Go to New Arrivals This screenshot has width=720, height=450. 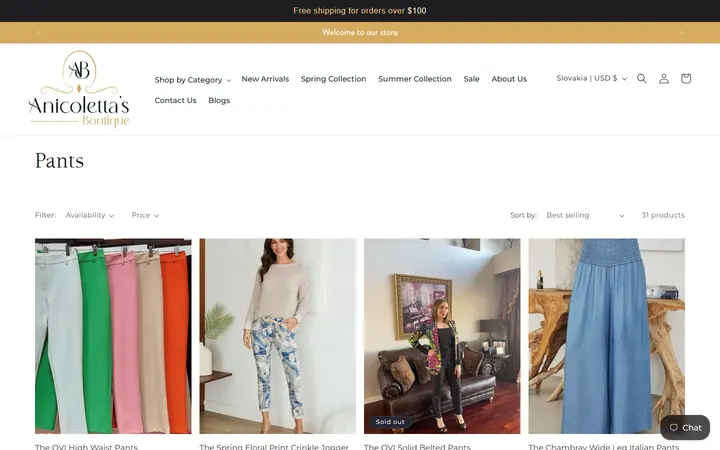265,79
